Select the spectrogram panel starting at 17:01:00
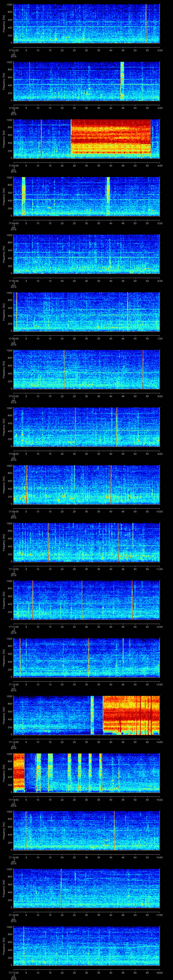The height and width of the screenshot is (980, 173). pyautogui.click(x=86, y=24)
